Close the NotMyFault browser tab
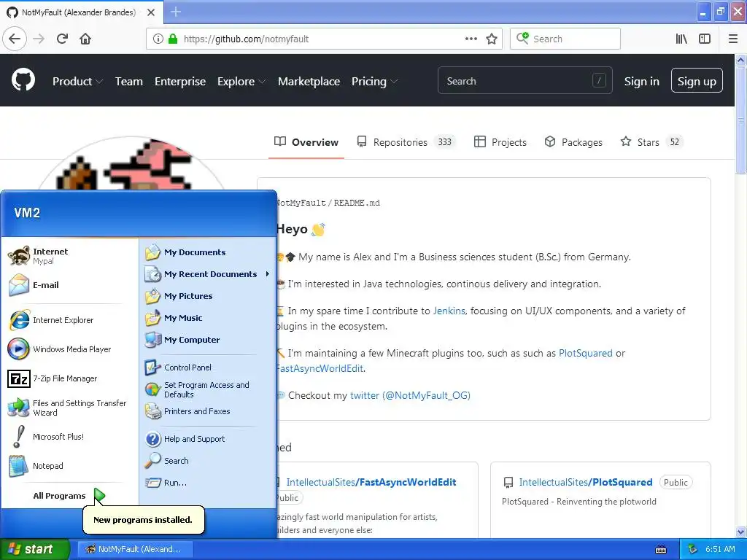The width and height of the screenshot is (747, 560). [151, 12]
